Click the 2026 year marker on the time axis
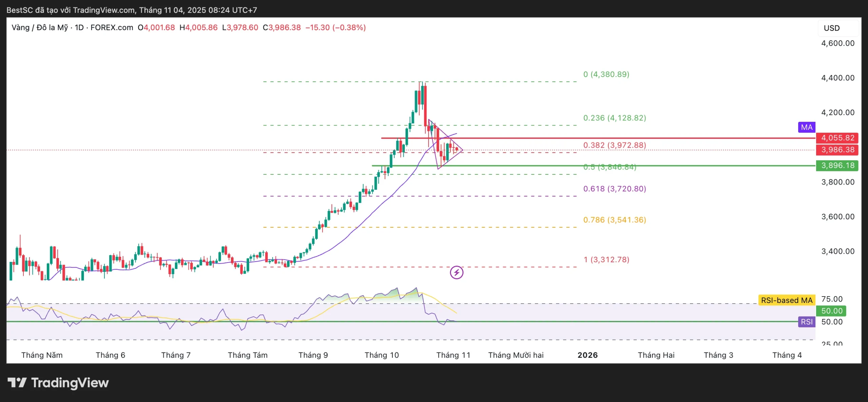 pos(587,355)
